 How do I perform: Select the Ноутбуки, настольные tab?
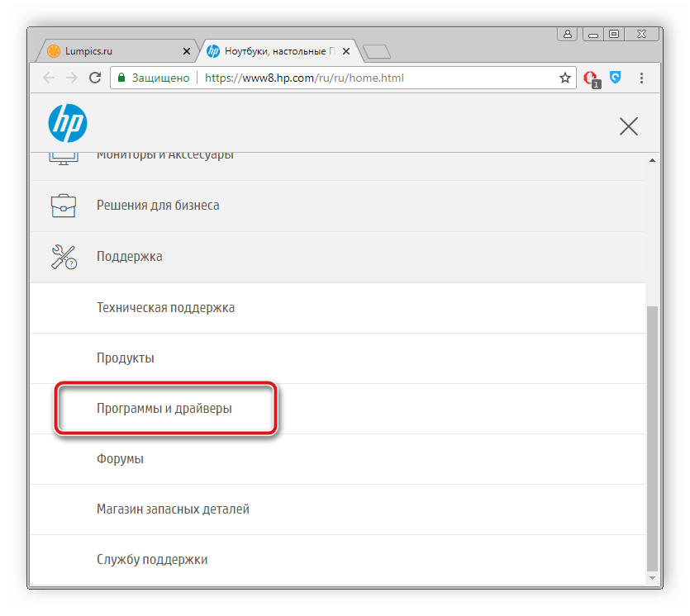(273, 50)
